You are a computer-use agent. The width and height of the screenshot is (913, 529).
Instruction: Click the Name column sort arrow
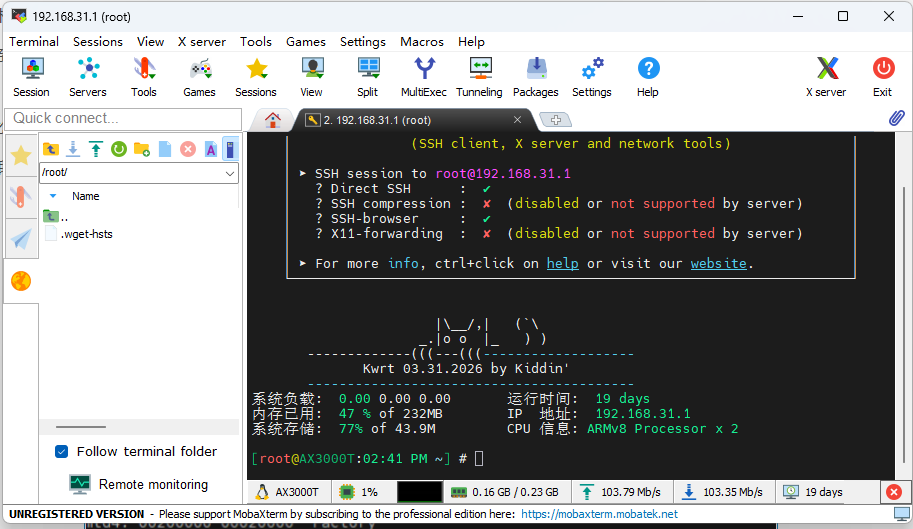click(x=53, y=196)
